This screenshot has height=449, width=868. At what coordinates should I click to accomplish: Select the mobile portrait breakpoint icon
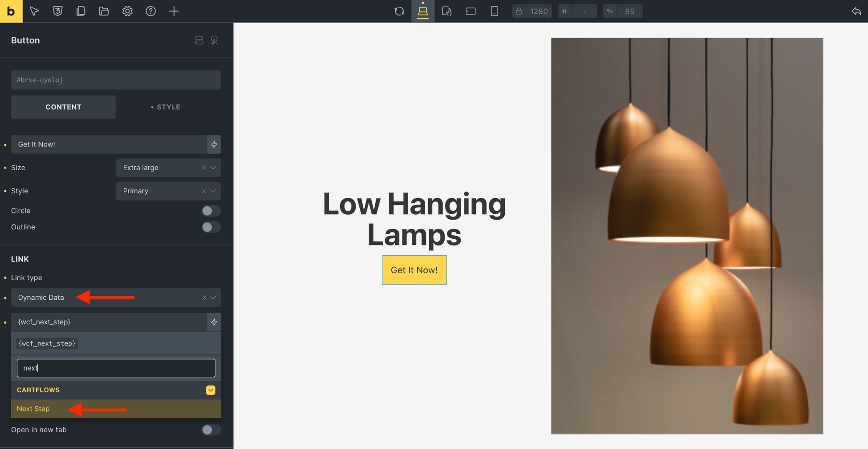[x=494, y=11]
